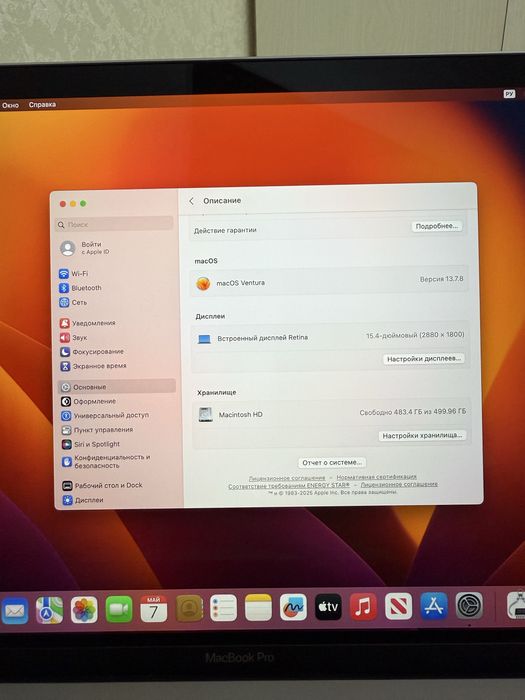This screenshot has height=700, width=525.
Task: Select Фокусирование in sidebar
Action: (x=92, y=352)
